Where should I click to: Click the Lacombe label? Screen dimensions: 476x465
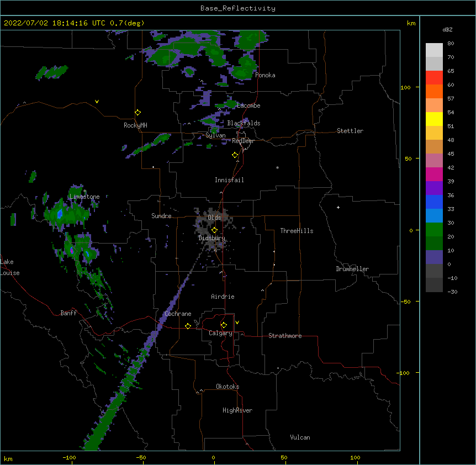point(248,105)
